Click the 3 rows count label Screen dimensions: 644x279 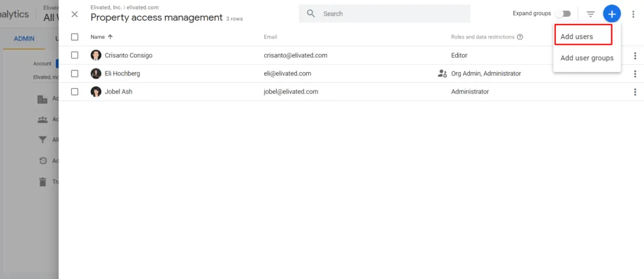coord(234,19)
